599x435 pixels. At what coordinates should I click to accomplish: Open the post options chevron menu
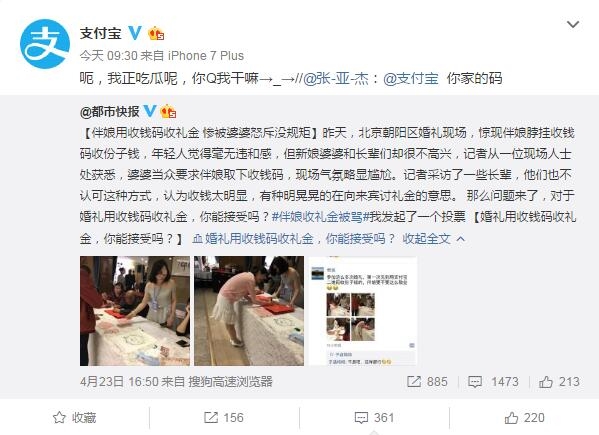(573, 25)
